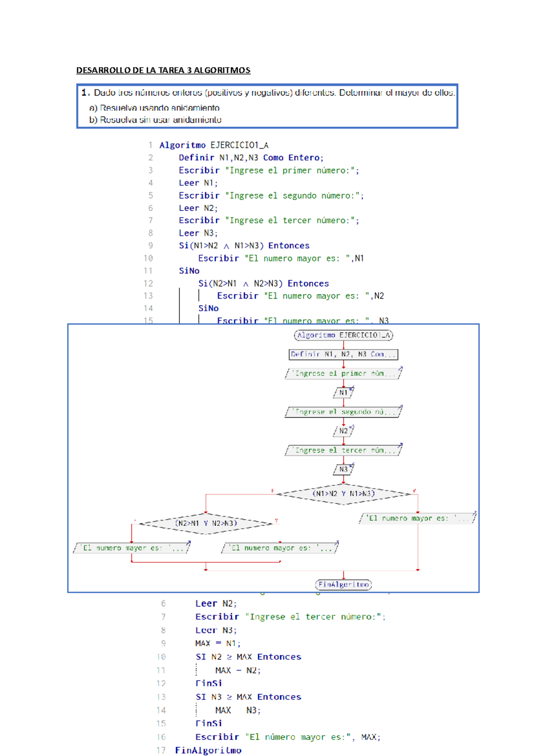Click the code line "SI N3 ≥ MAX Entonces"
This screenshot has height=756, width=534.
point(248,697)
